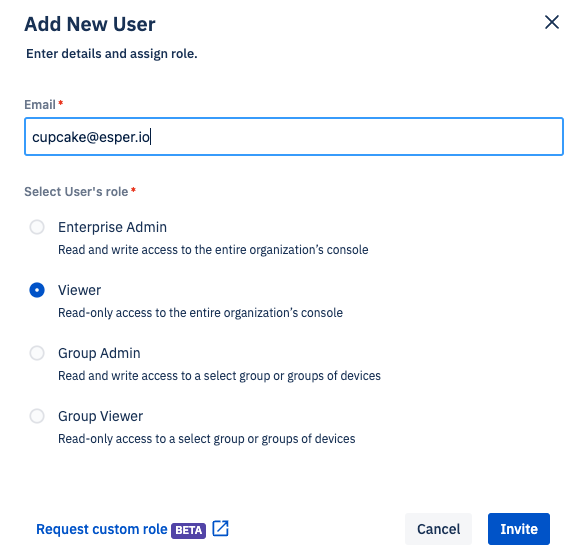Open the Request custom role link

(102, 529)
